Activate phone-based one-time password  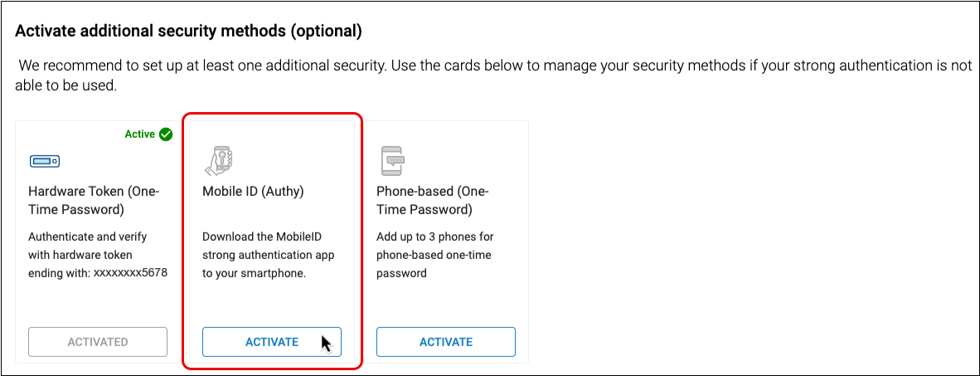coord(446,342)
